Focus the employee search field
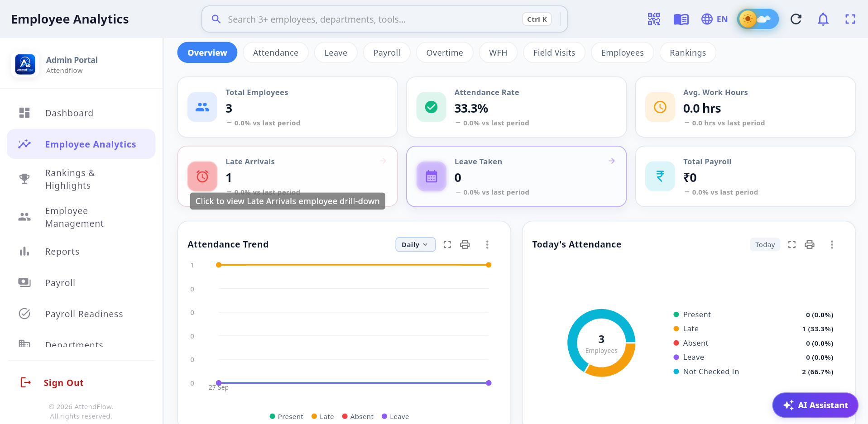The width and height of the screenshot is (868, 424). (384, 19)
